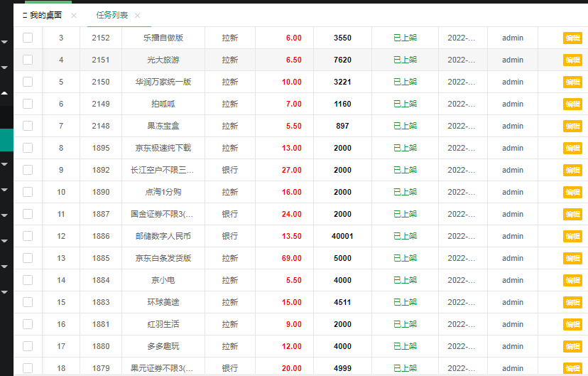The height and width of the screenshot is (376, 588).
Task: Open the editor for 拍呱呱
Action: 572,104
